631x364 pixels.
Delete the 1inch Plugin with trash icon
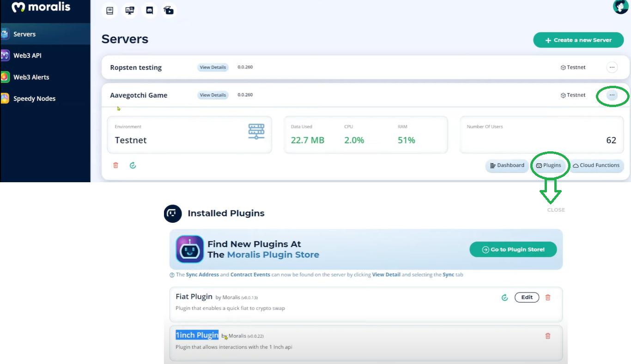[548, 336]
